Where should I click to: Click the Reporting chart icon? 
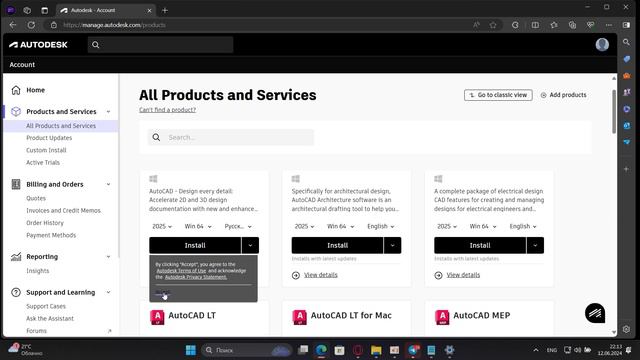[x=16, y=256]
